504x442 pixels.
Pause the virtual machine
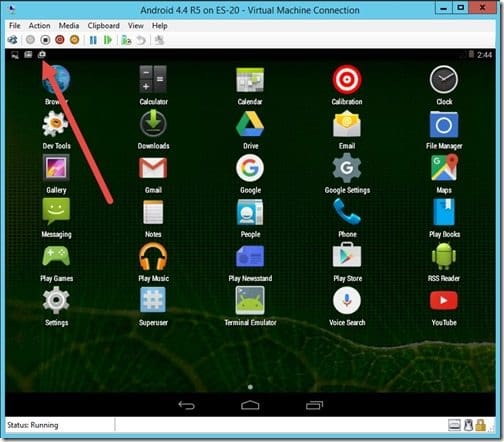click(93, 40)
